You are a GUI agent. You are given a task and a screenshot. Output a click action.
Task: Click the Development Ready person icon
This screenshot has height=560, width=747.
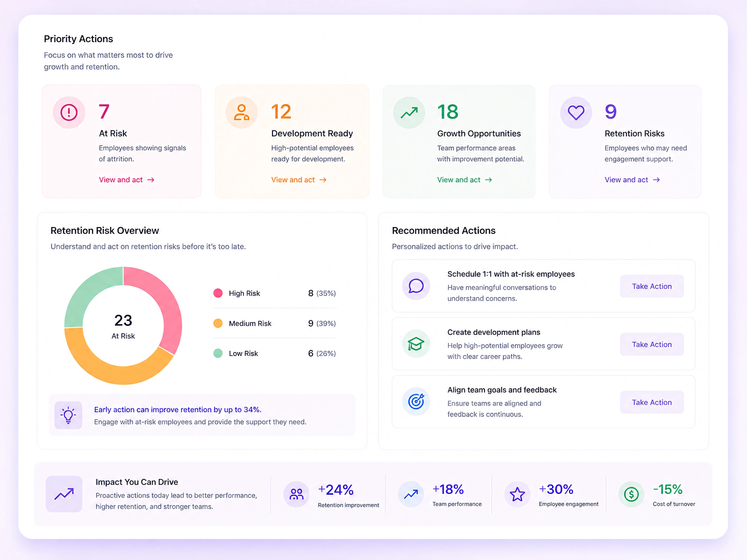[x=241, y=112]
